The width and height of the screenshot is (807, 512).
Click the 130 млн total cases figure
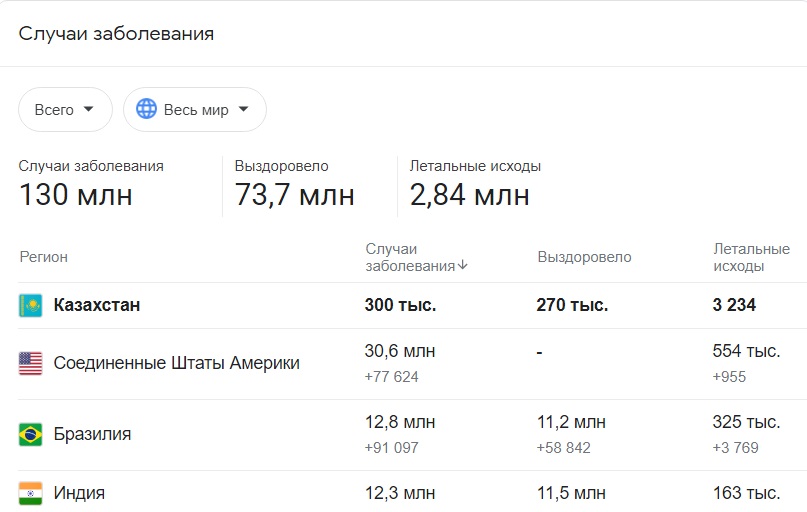[76, 195]
